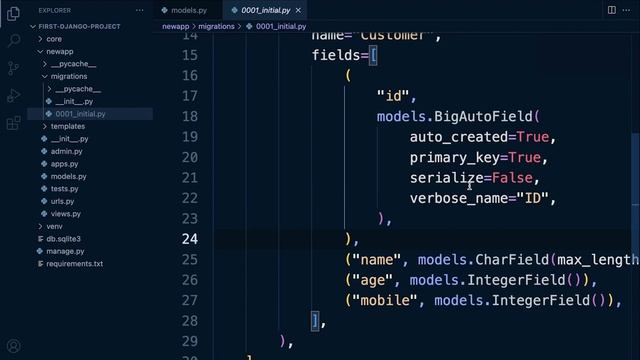Click the "mobile" string on line 27
The image size is (640, 360).
coord(385,301)
